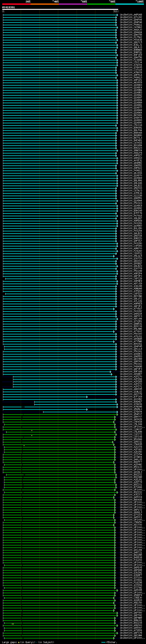
Task: Select hit label UniRef100_P50299
Action: (131, 271)
